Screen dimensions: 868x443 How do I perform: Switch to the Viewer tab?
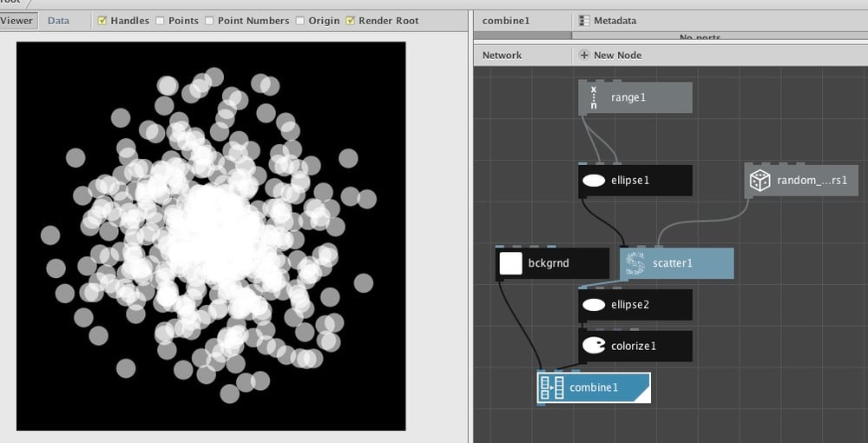tap(17, 21)
